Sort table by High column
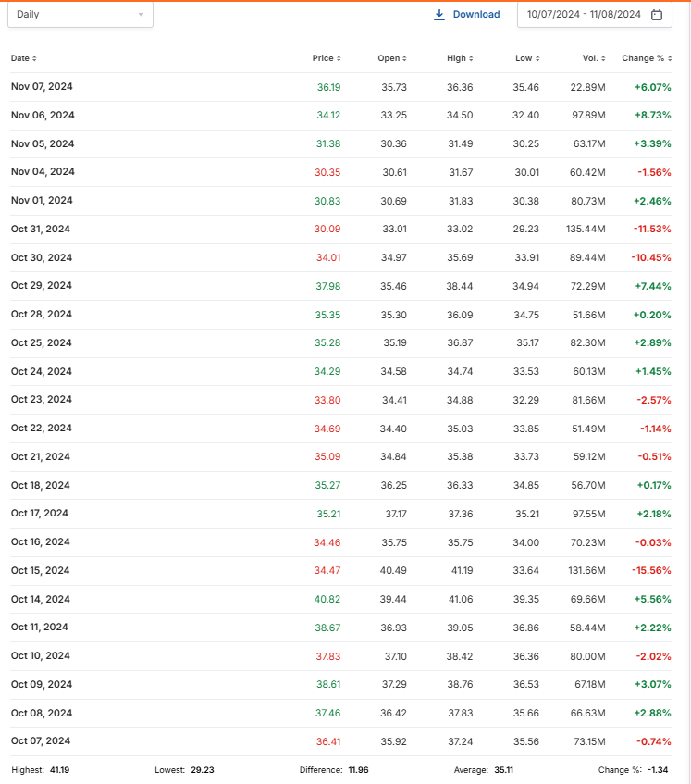 460,58
